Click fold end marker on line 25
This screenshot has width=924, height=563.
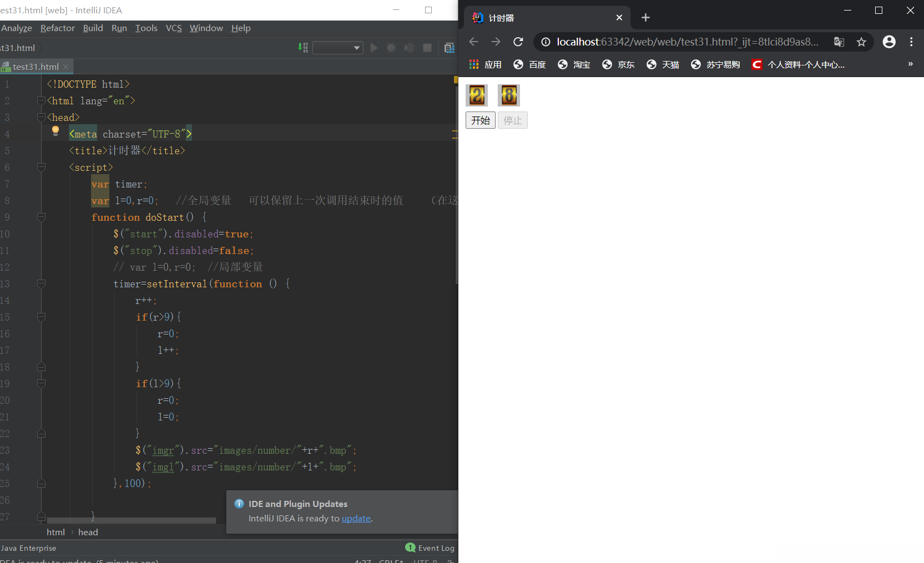pos(41,483)
